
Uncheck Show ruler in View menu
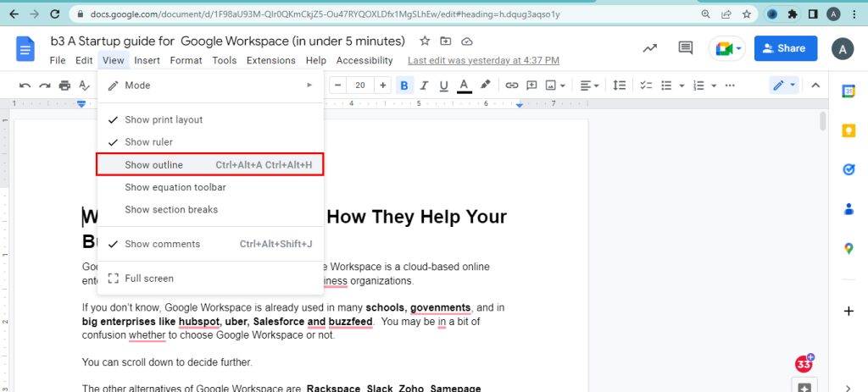click(148, 142)
